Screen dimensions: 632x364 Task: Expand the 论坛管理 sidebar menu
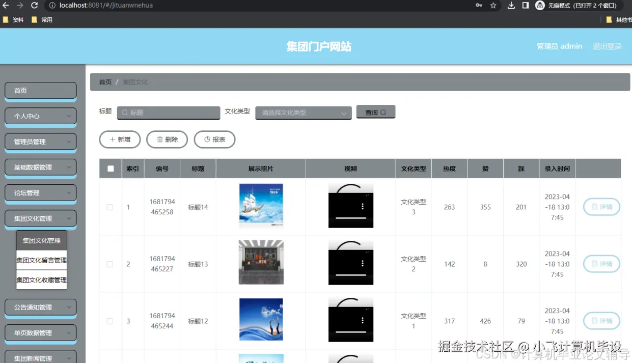click(x=41, y=193)
